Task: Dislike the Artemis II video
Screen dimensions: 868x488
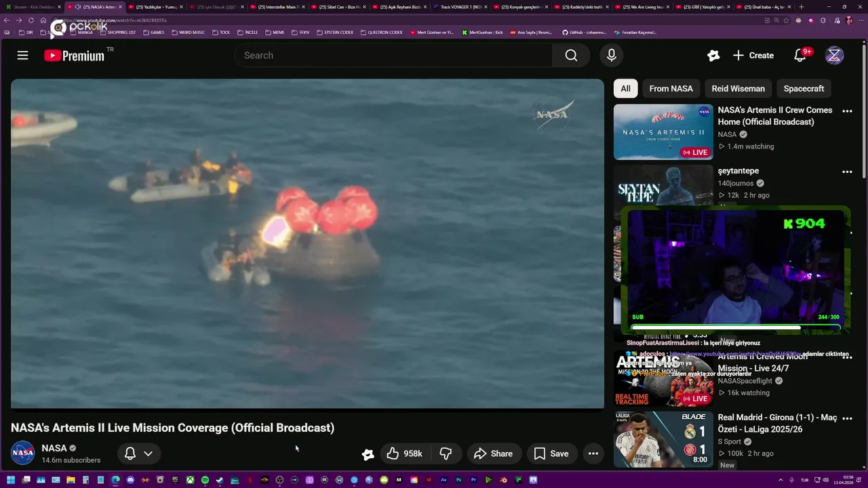Action: (446, 453)
